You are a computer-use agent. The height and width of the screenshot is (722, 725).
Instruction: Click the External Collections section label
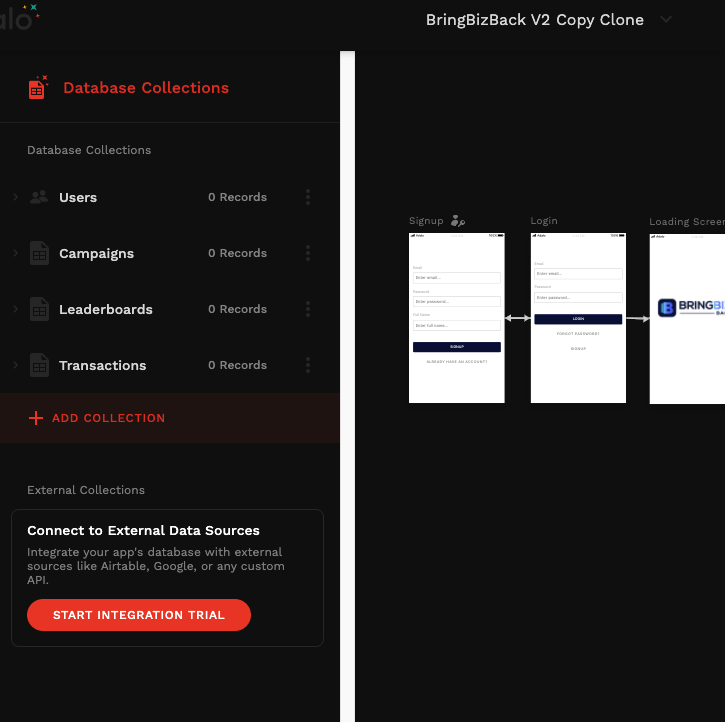(x=86, y=490)
